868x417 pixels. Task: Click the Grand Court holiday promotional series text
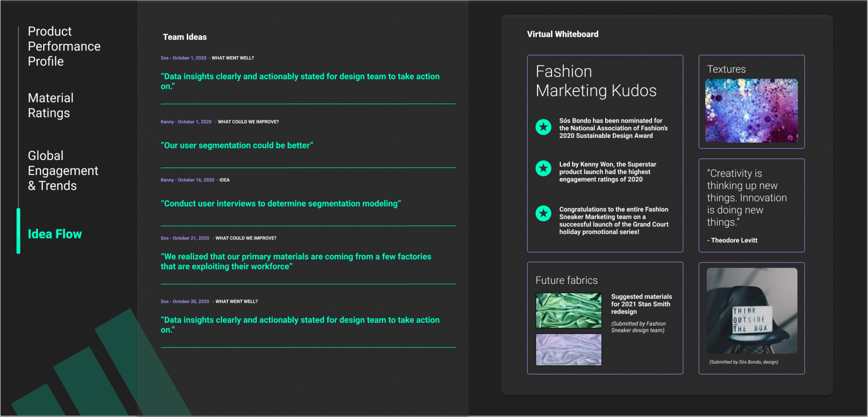614,220
